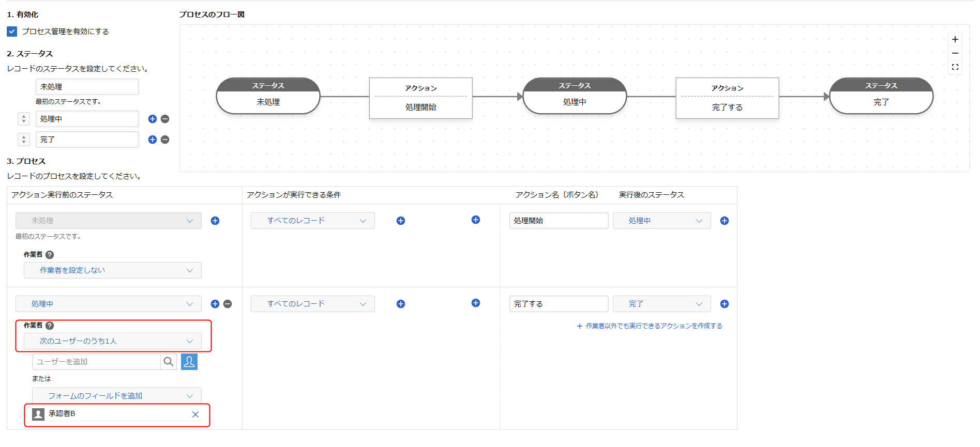The image size is (980, 447).
Task: Search for a user to add
Action: [169, 362]
